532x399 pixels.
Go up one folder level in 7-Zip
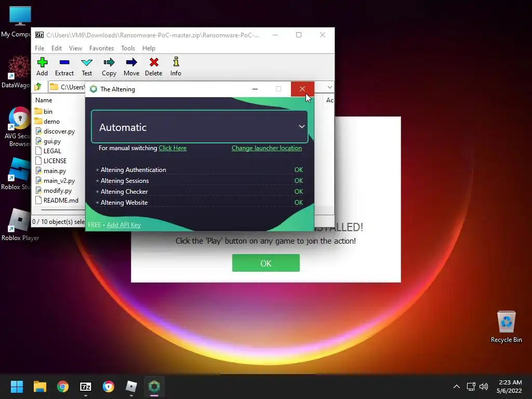click(x=38, y=87)
